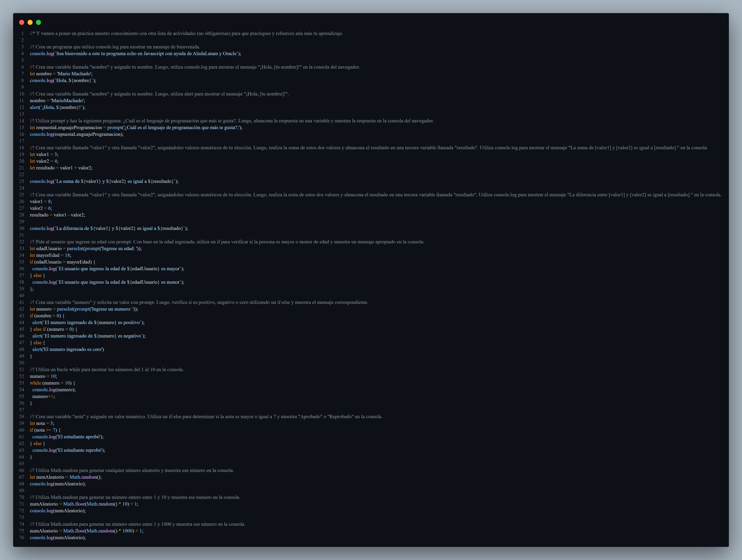The height and width of the screenshot is (560, 742).
Task: Click the comment 'Crea una variable "numero"'
Action: pos(199,302)
